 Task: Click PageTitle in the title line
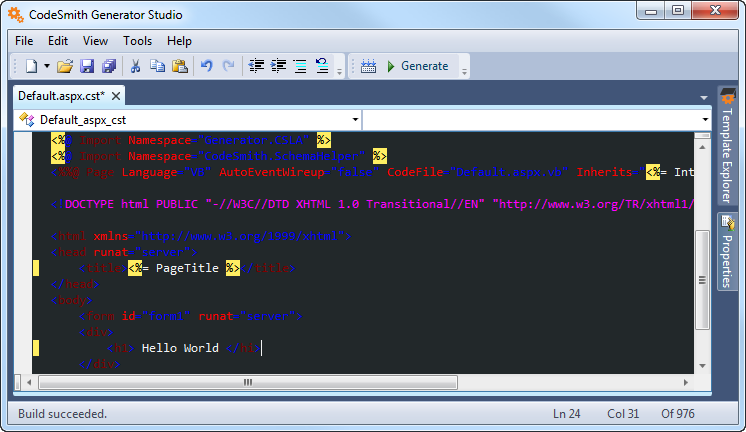coord(187,268)
